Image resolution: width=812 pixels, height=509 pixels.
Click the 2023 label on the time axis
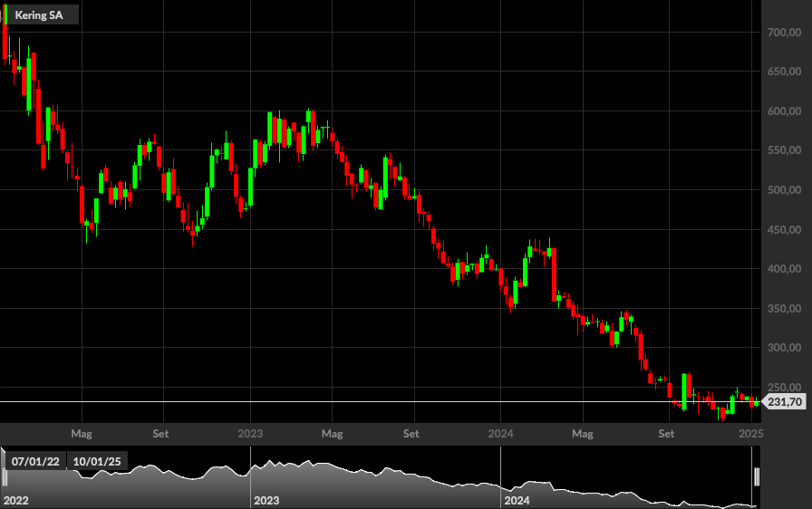pyautogui.click(x=250, y=434)
